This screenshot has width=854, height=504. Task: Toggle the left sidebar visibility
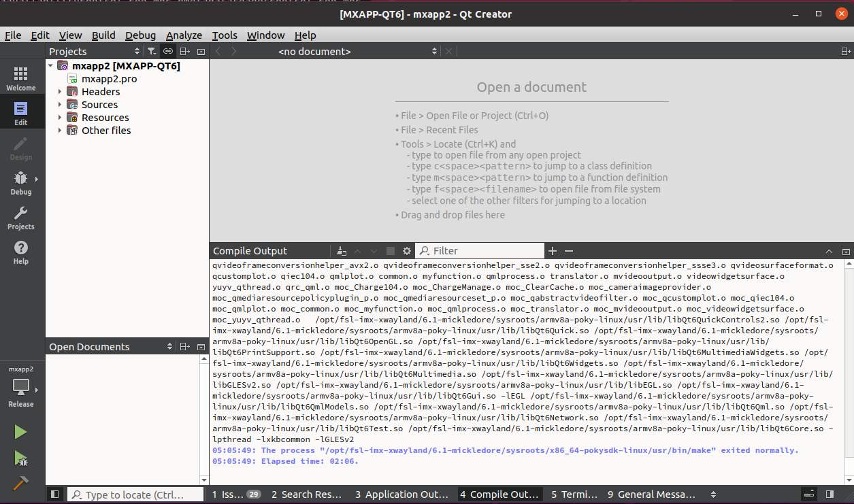coord(55,494)
